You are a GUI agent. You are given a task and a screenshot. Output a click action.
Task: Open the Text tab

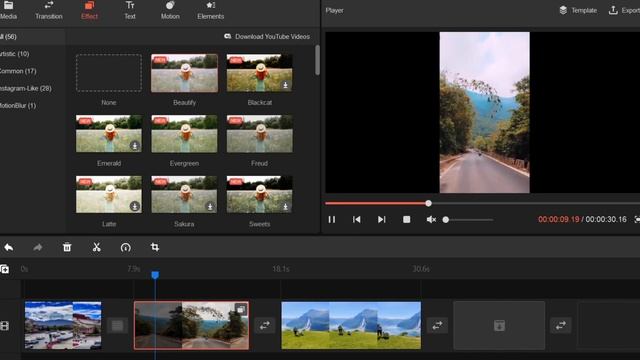click(x=130, y=11)
